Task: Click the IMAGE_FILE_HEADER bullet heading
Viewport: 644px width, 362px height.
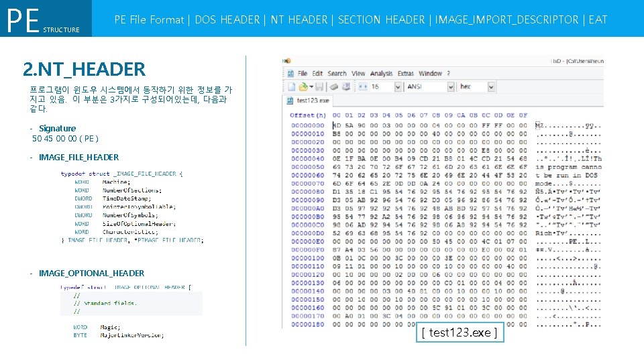Action: (78, 158)
